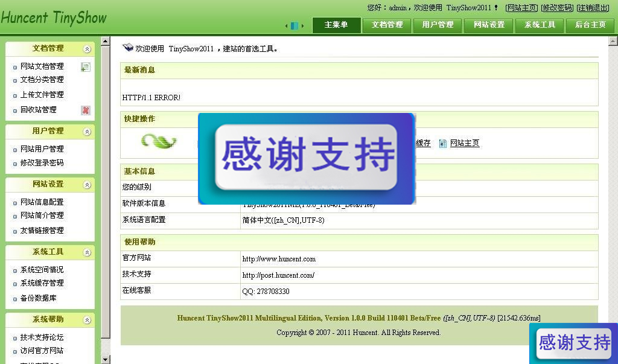Open 网站用户管理 in the sidebar
Viewport: 618px width, 364px height.
pyautogui.click(x=42, y=149)
